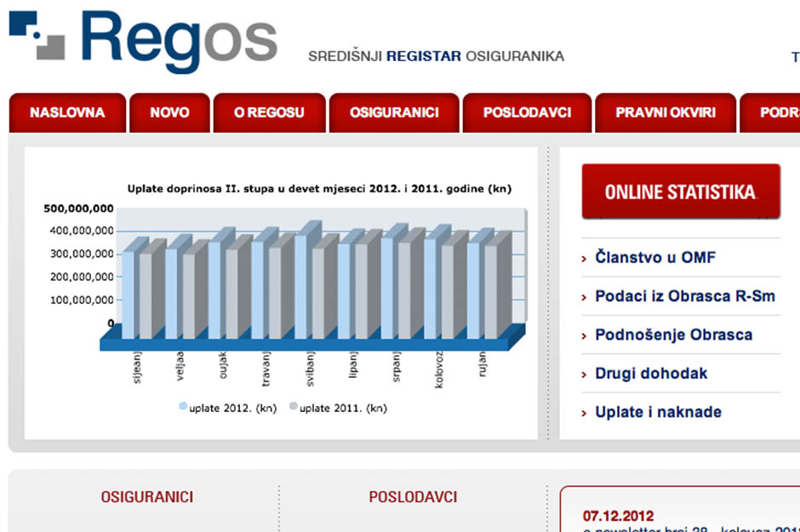Open the O REGOSU tab
Viewport: 800px width, 532px height.
click(x=269, y=113)
